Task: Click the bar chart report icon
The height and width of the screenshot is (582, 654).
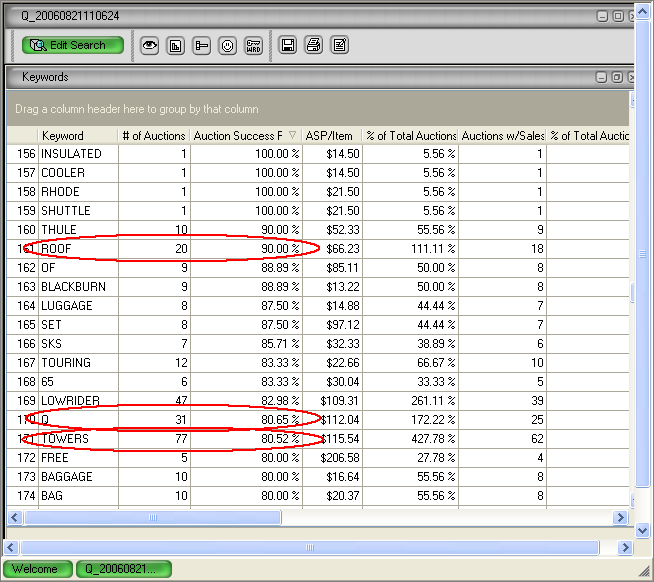Action: (176, 45)
